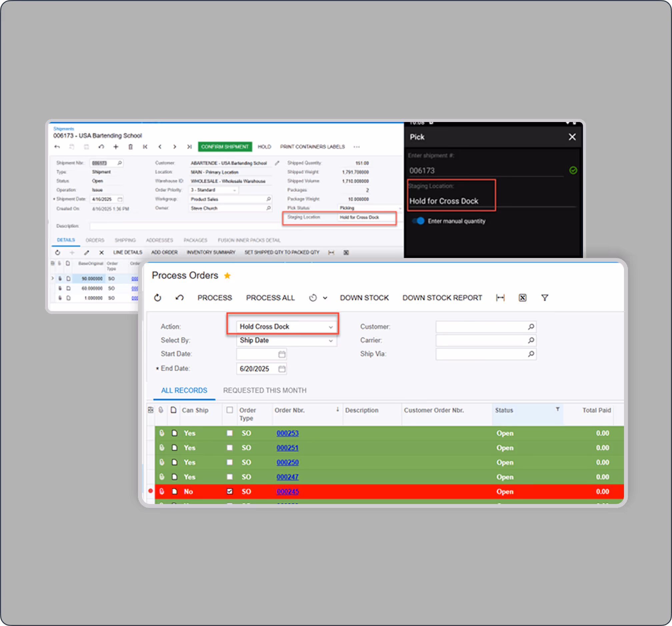672x626 pixels.
Task: Click the Customer field search magnifier
Action: click(x=531, y=327)
